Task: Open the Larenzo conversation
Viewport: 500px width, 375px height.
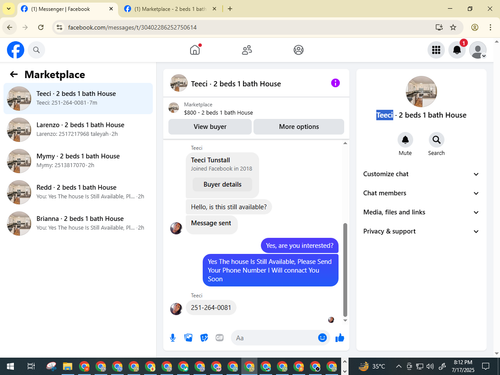Action: [78, 129]
